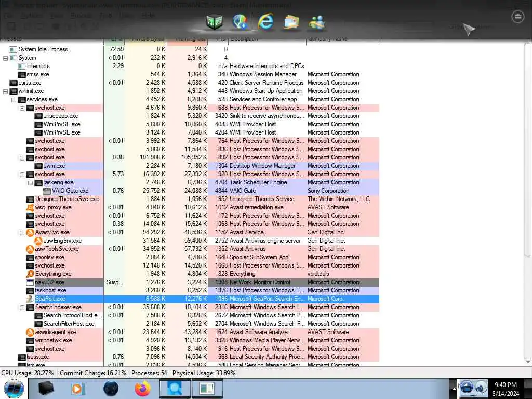Open the green media box icon in top dock
Image resolution: width=532 pixels, height=399 pixels.
pyautogui.click(x=214, y=22)
